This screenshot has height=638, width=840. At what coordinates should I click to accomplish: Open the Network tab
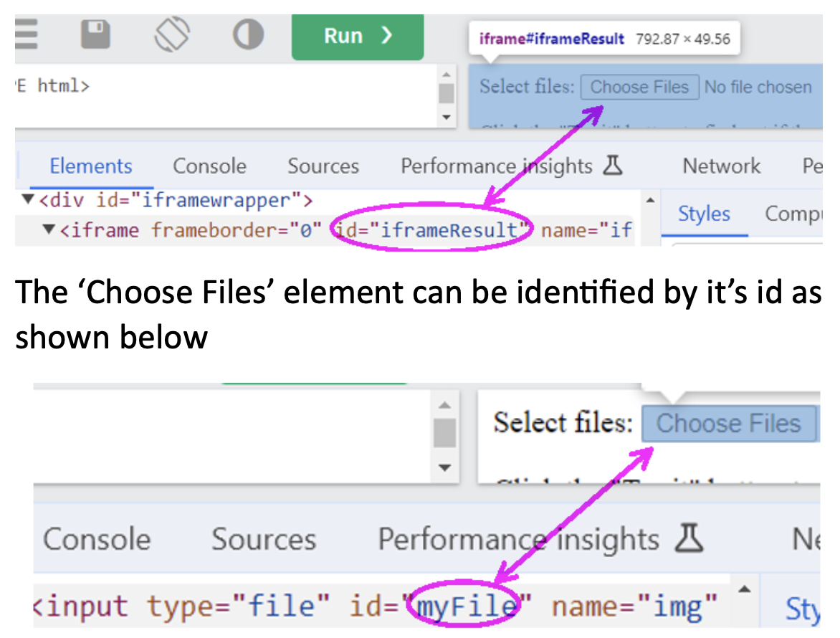(720, 166)
